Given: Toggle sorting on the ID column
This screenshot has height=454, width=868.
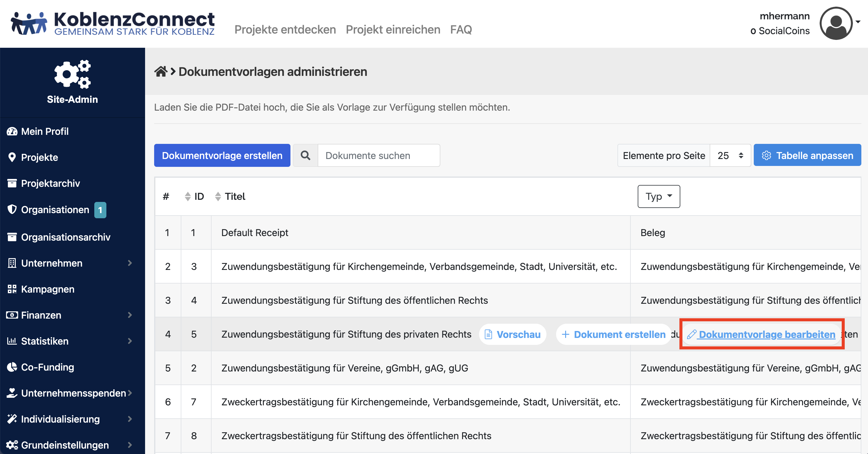Looking at the screenshot, I should [x=188, y=196].
